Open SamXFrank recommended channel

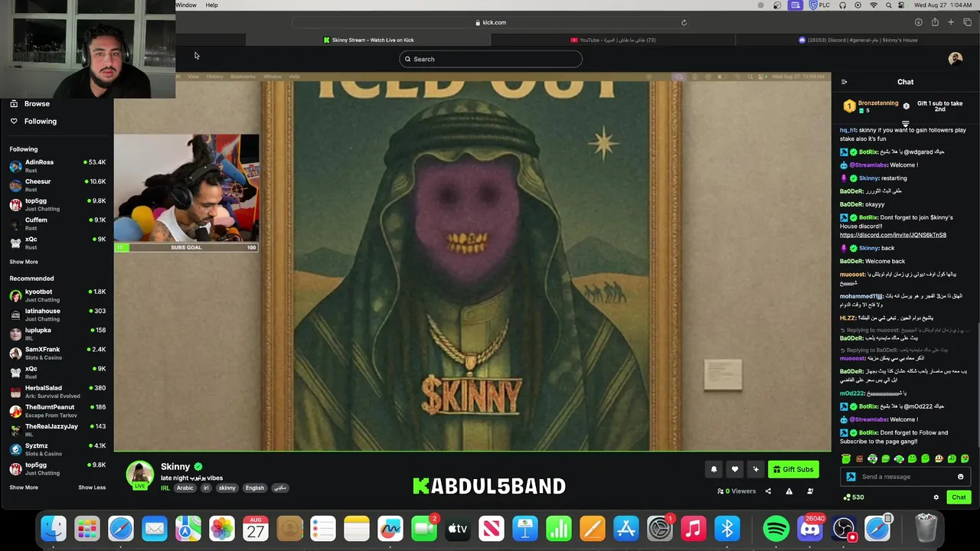coord(57,353)
